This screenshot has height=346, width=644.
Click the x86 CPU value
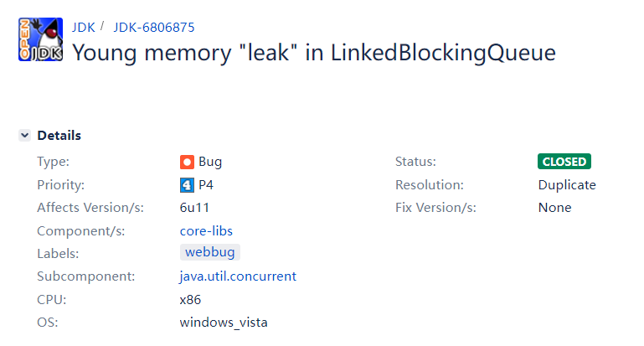190,299
